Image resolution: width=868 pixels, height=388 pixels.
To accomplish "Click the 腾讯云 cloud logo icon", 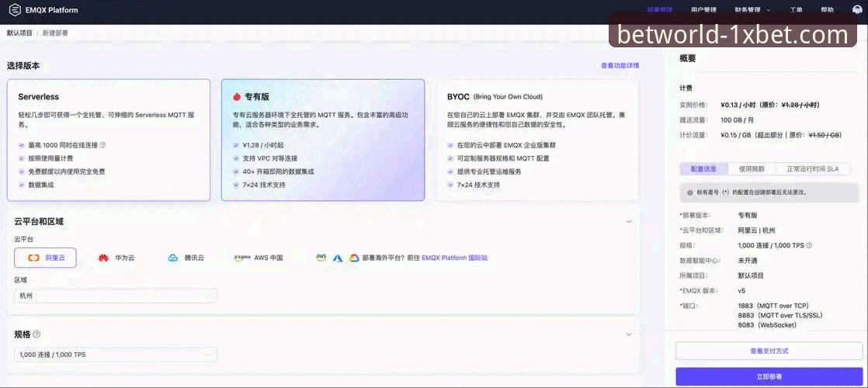I will click(172, 258).
